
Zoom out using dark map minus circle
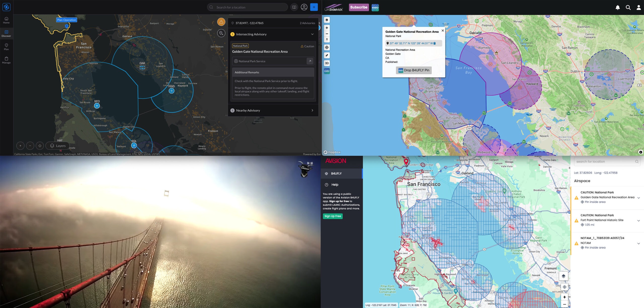tap(30, 146)
